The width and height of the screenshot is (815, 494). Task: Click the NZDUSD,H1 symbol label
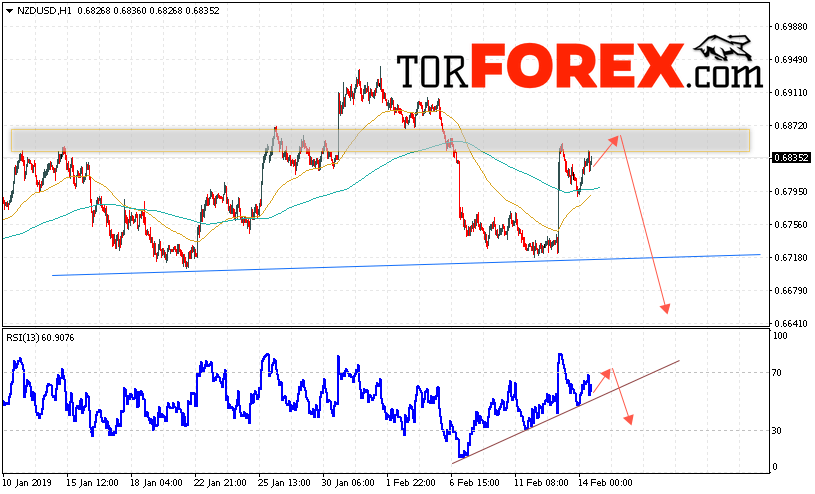pyautogui.click(x=45, y=10)
